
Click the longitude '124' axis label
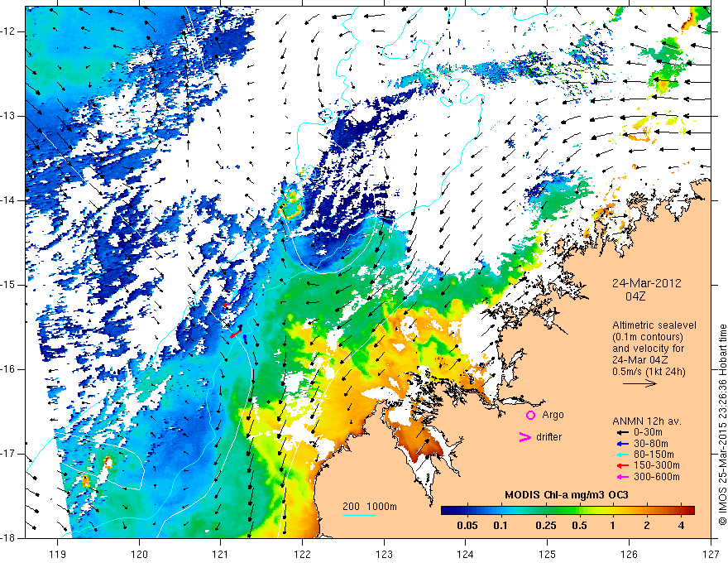[x=466, y=554]
